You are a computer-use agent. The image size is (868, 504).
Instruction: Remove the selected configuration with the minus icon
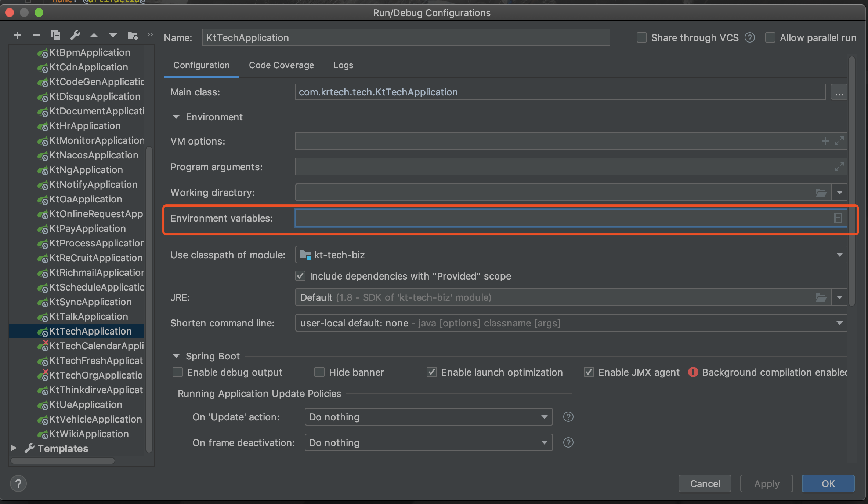(36, 36)
